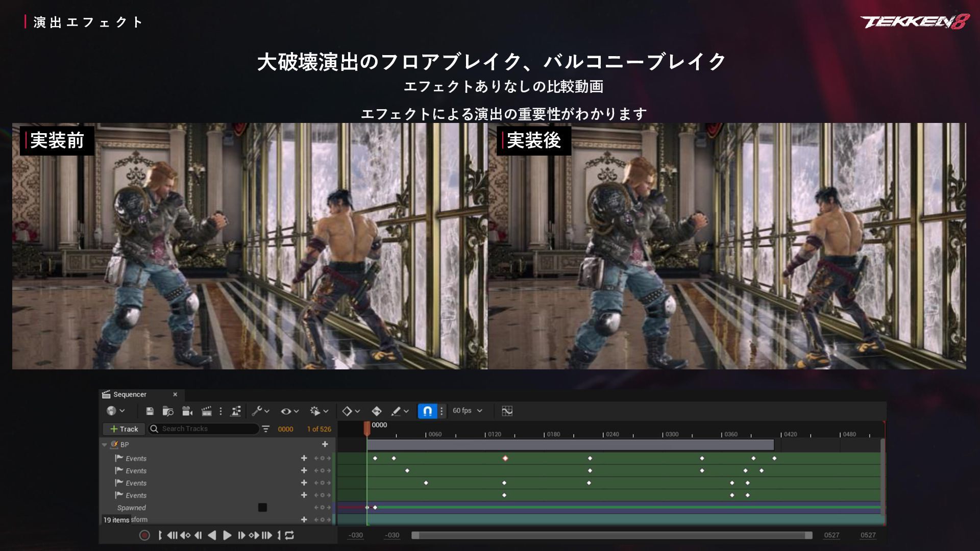Click the timeline range scrollbar
Viewport: 980px width, 551px height.
(611, 535)
